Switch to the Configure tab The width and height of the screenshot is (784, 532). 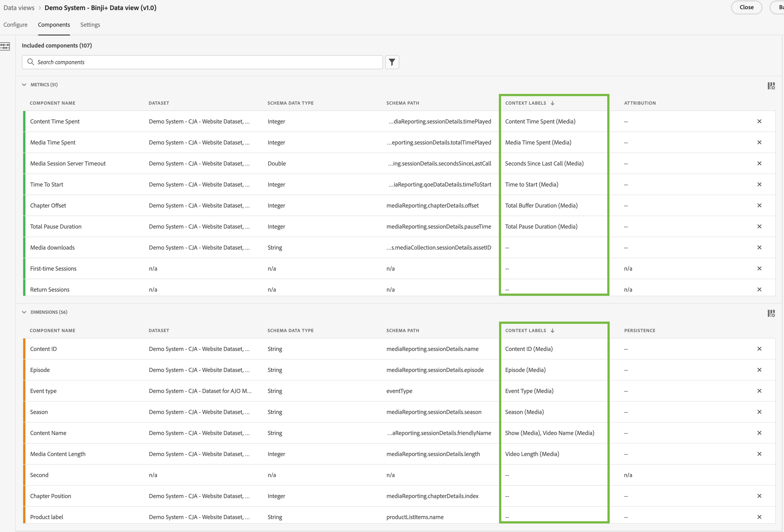click(16, 25)
